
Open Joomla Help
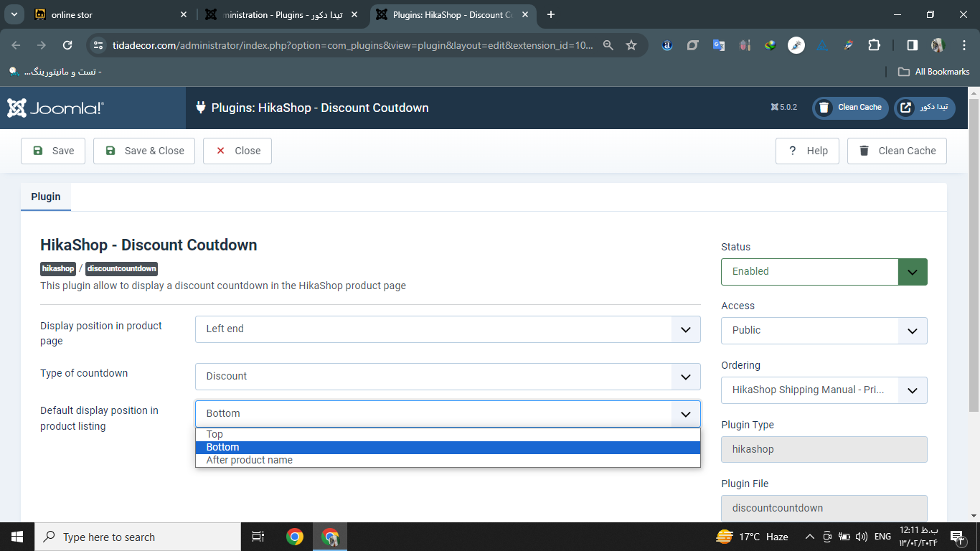pos(807,151)
